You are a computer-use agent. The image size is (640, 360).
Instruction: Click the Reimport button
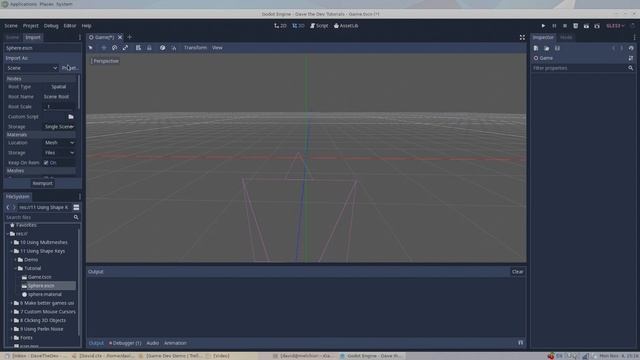click(42, 183)
